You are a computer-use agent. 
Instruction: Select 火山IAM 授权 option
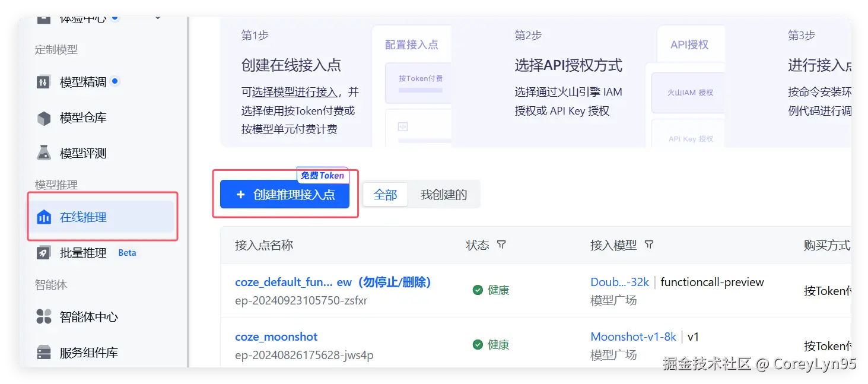pyautogui.click(x=691, y=93)
